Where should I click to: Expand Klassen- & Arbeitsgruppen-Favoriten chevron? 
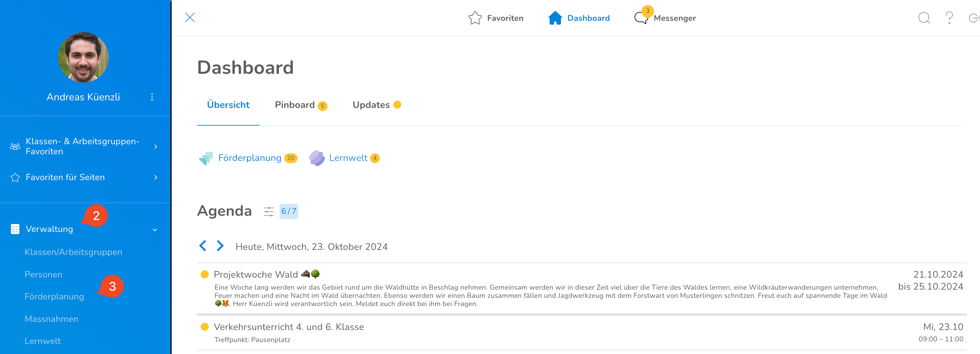click(x=156, y=146)
